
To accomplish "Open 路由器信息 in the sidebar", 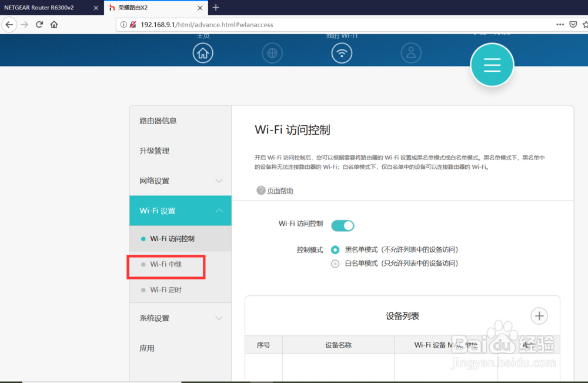I will click(181, 121).
